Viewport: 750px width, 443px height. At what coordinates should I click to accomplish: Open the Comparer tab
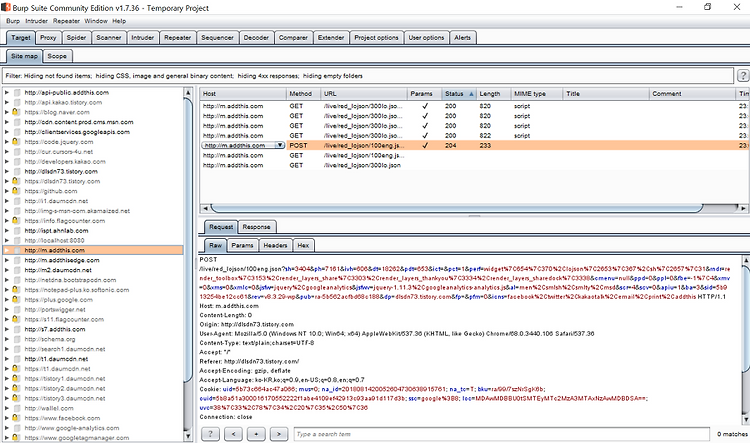(x=293, y=37)
